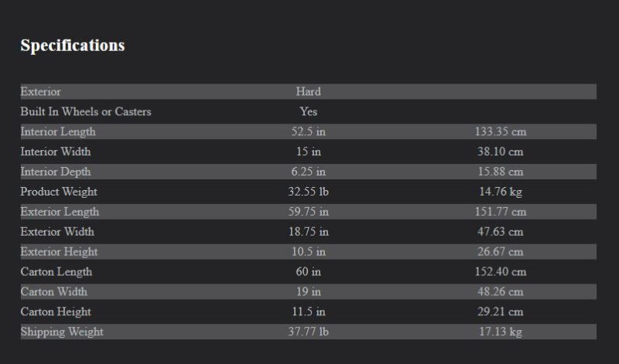Select the Interior Depth label

coord(56,172)
